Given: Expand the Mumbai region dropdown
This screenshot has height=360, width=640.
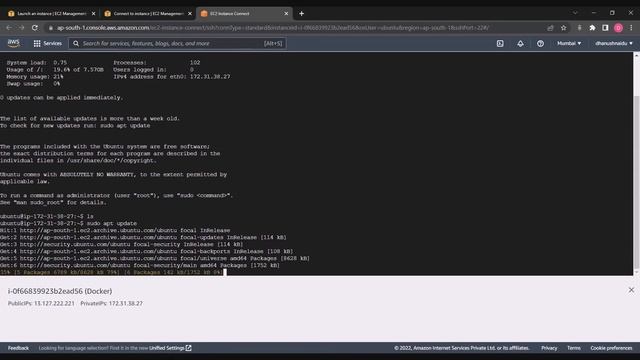Looking at the screenshot, I should [569, 43].
